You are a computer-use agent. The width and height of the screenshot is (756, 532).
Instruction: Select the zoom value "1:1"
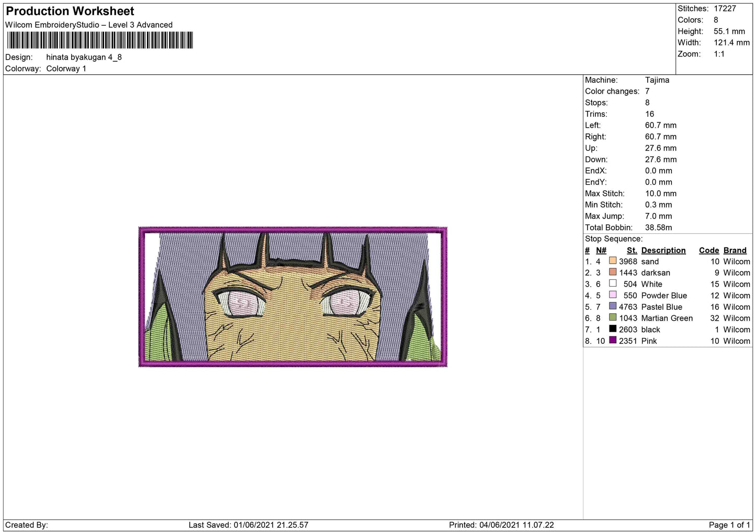pos(719,54)
